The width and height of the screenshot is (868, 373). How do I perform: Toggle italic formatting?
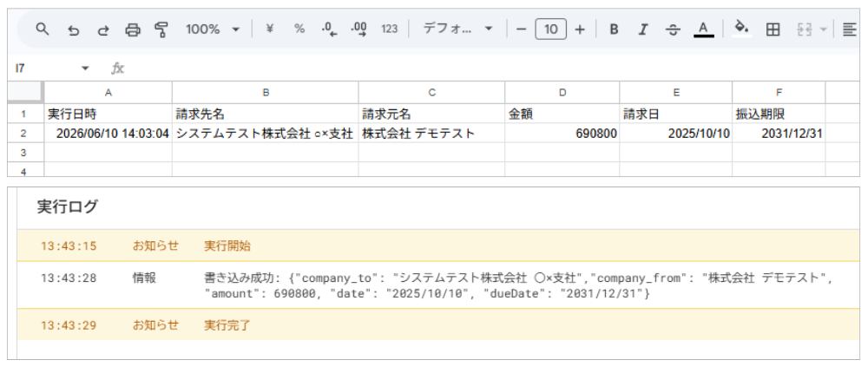(642, 29)
